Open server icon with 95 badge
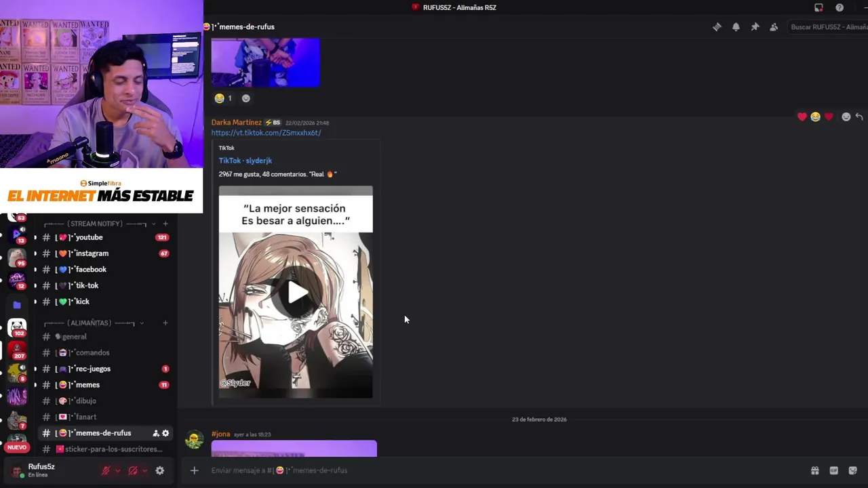 [17, 258]
